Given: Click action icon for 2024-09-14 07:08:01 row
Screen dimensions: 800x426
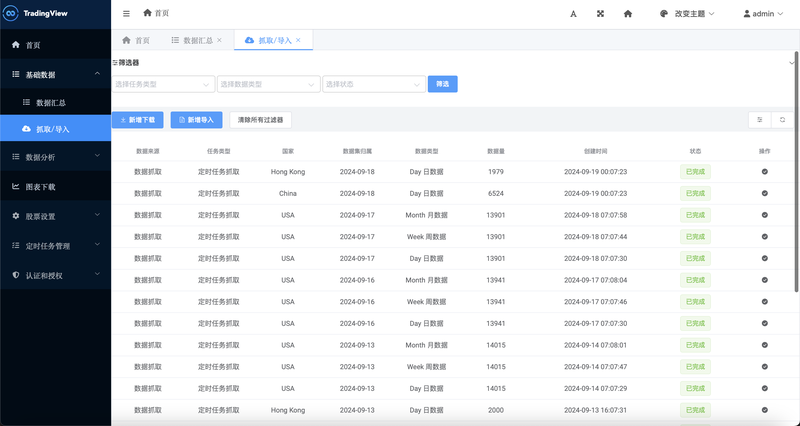Looking at the screenshot, I should click(764, 345).
